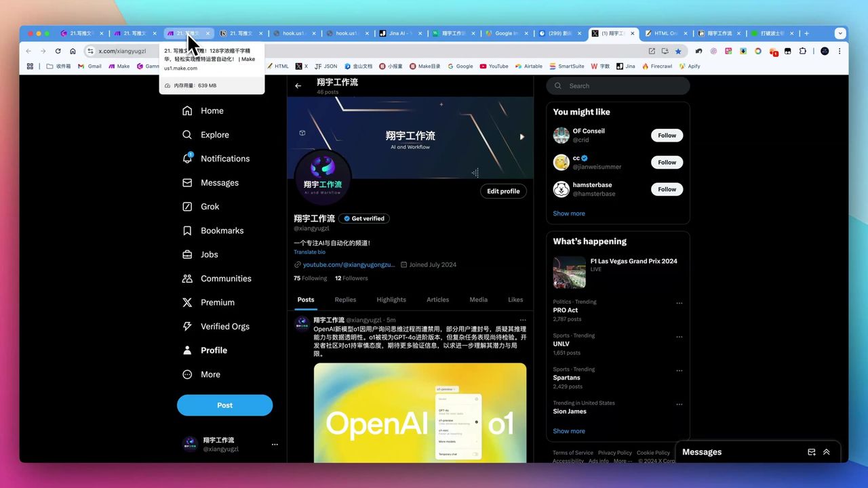Follow OF Conseil
868x488 pixels.
click(667, 135)
